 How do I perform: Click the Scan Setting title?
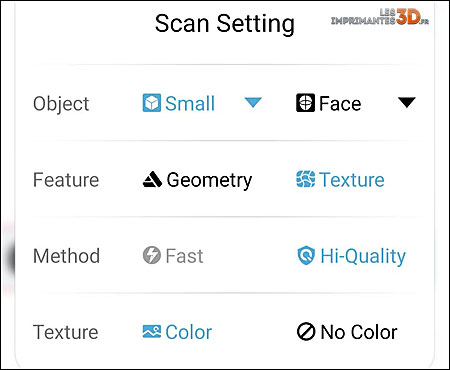225,24
